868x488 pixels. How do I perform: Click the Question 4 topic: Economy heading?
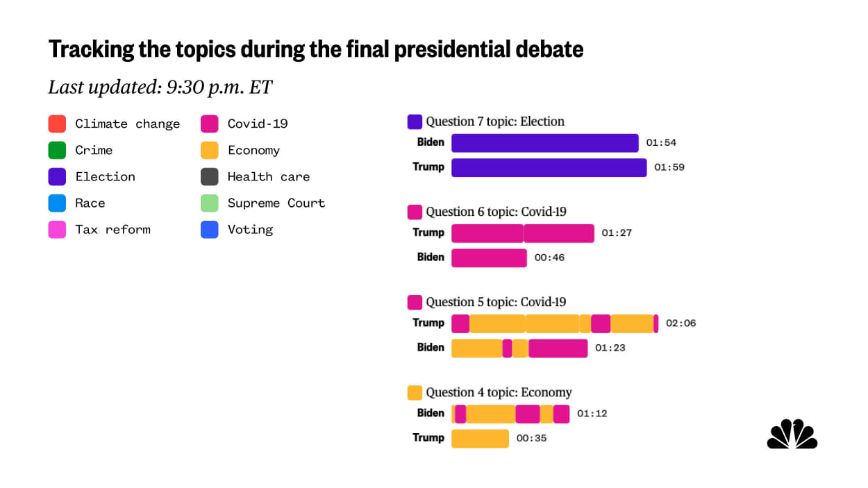coord(499,392)
